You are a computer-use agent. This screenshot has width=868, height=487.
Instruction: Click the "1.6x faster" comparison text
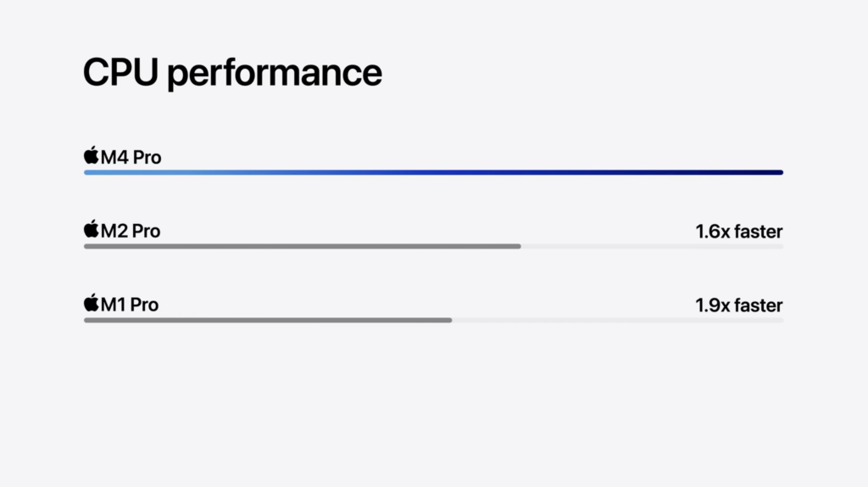click(x=738, y=231)
